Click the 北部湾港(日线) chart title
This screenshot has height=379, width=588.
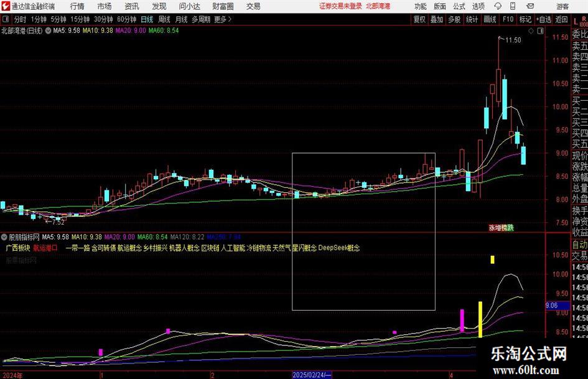click(22, 30)
